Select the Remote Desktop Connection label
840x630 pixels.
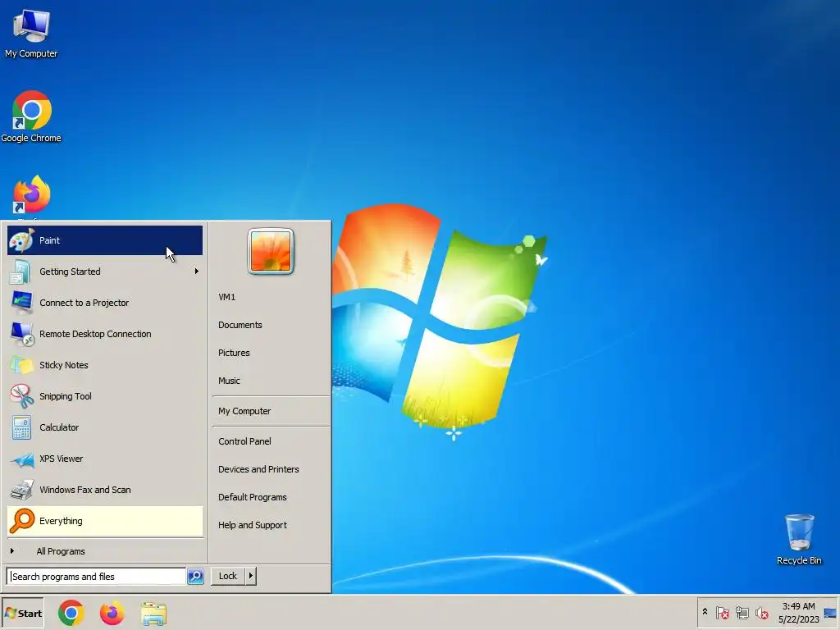click(95, 334)
